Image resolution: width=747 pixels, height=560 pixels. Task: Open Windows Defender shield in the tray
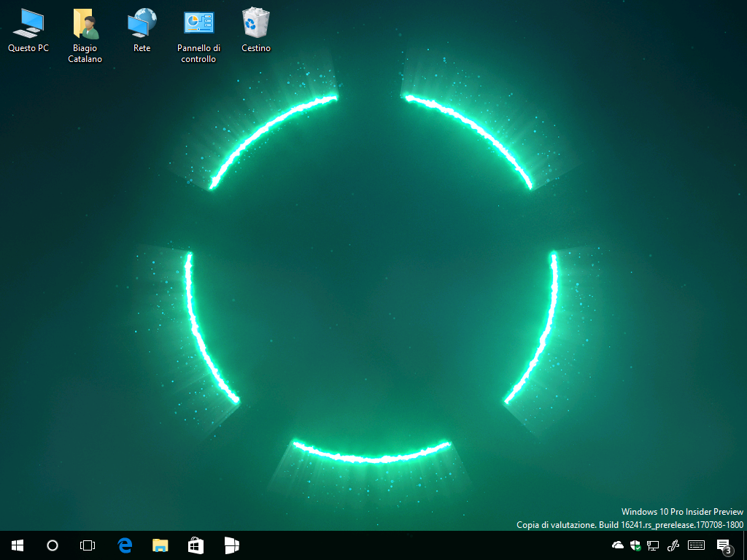point(635,545)
